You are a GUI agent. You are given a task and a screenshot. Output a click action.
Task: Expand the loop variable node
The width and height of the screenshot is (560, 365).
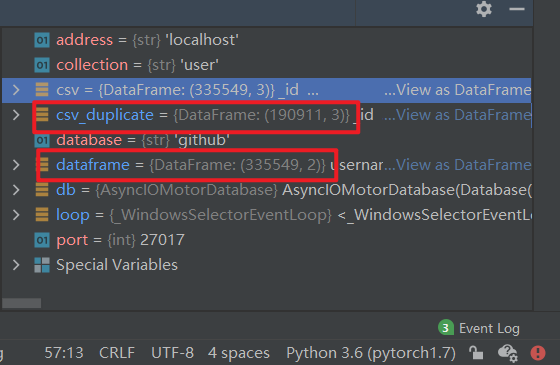pos(16,215)
